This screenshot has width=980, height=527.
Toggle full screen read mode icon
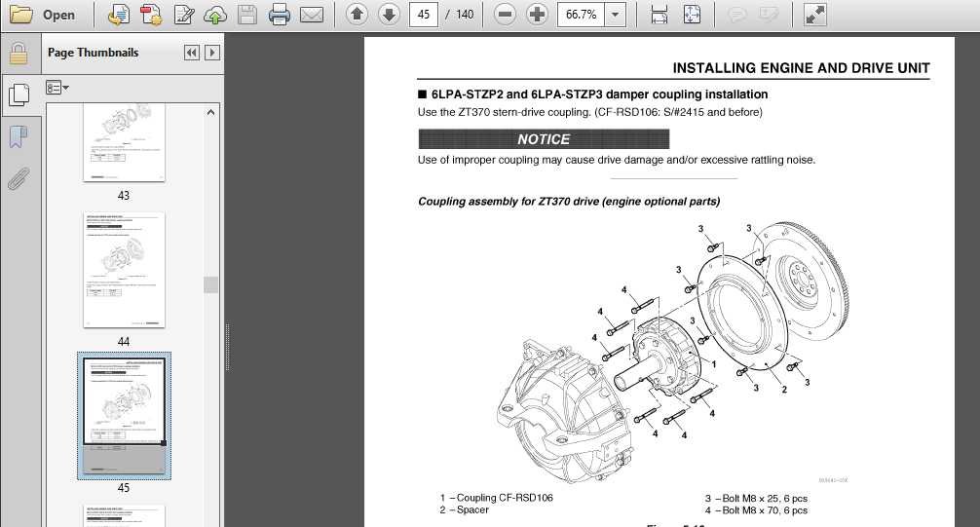point(815,15)
